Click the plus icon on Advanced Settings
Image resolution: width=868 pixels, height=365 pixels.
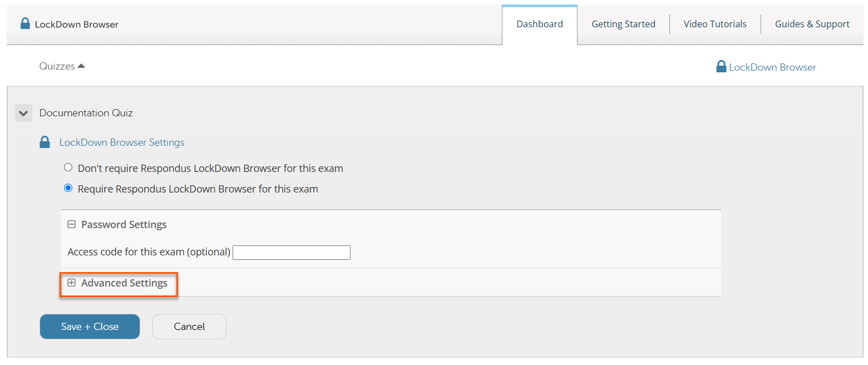71,283
